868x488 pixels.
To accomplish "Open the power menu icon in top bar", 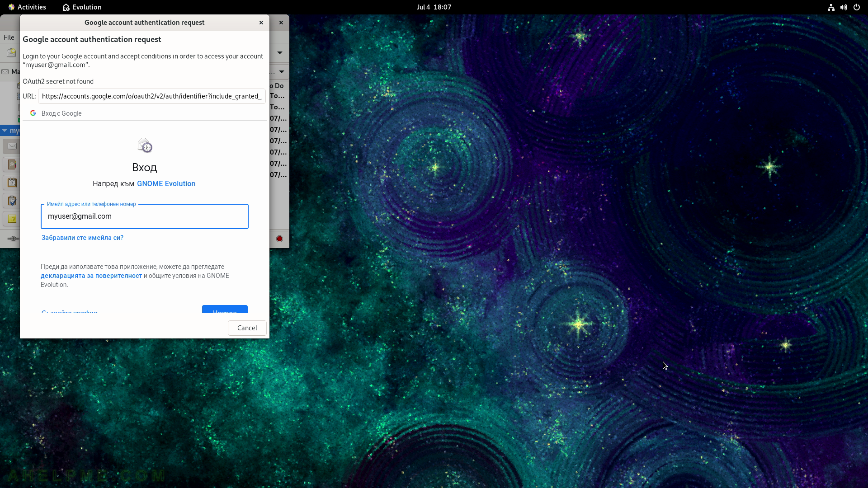I will click(x=856, y=7).
